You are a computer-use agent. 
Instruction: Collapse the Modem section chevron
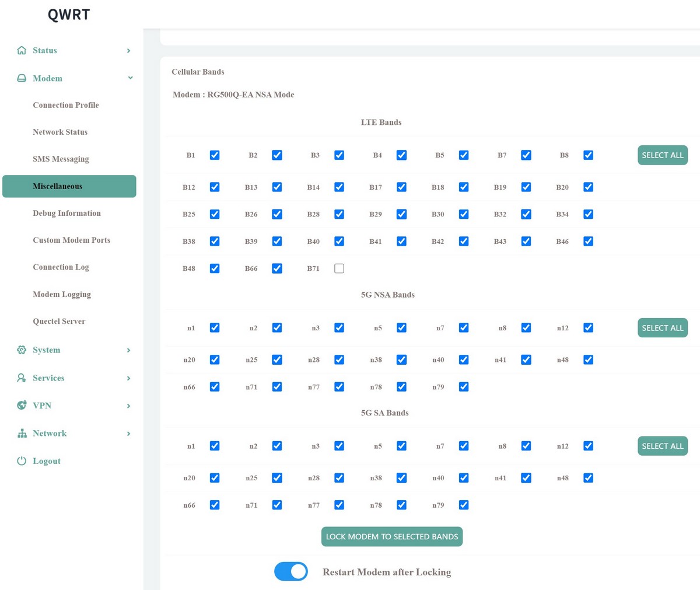point(130,78)
